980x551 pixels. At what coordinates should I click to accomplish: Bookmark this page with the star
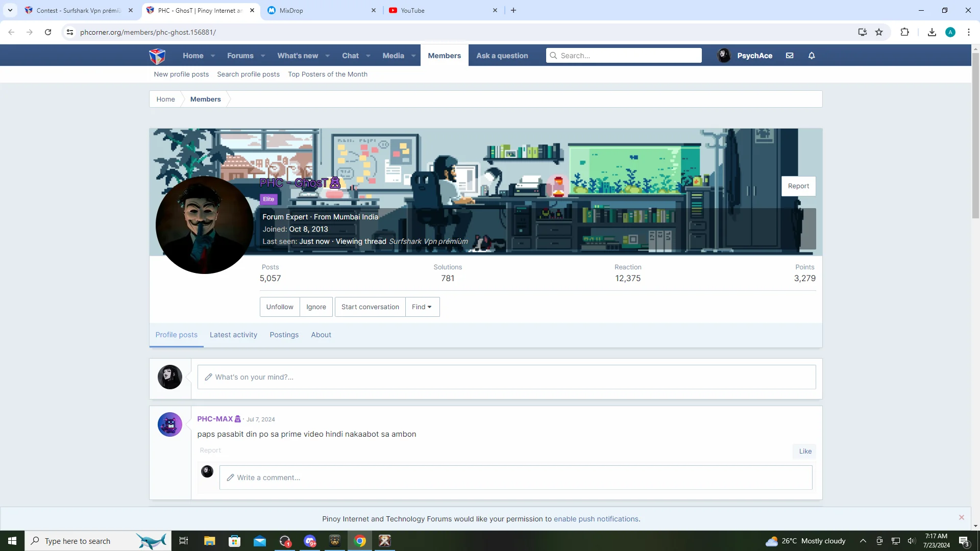tap(879, 32)
